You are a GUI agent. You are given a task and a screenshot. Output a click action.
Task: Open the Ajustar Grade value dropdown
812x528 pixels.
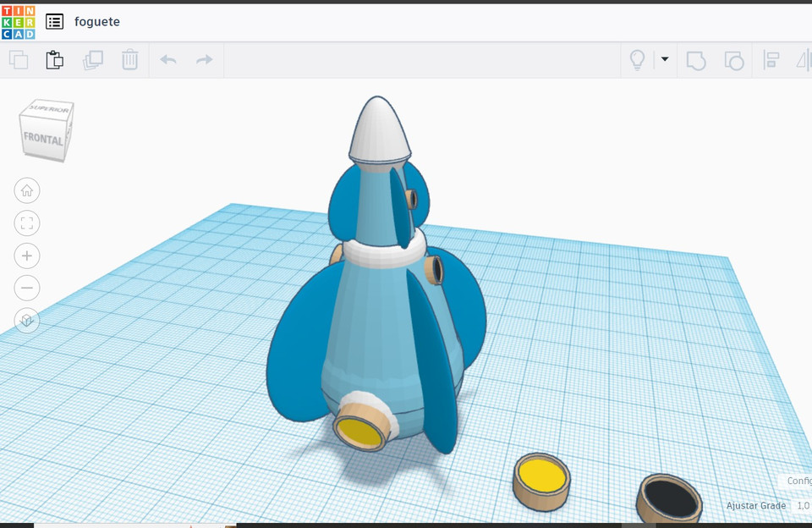pyautogui.click(x=802, y=505)
